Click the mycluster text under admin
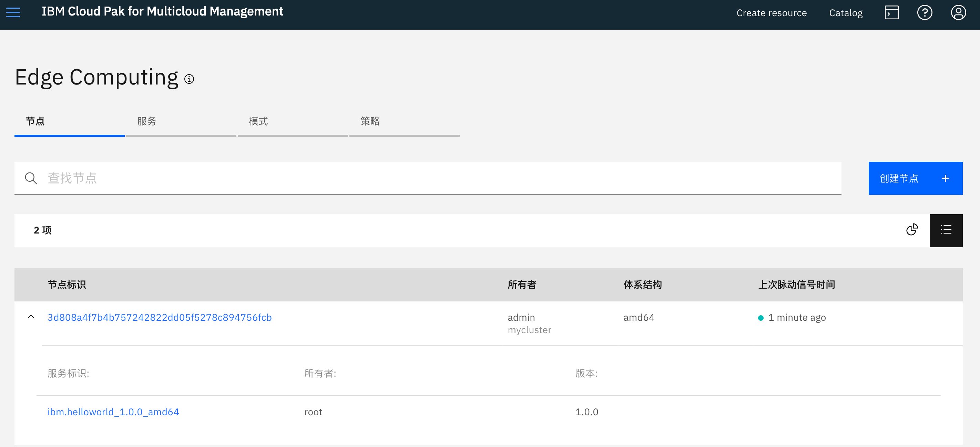The image size is (980, 447). [x=529, y=330]
